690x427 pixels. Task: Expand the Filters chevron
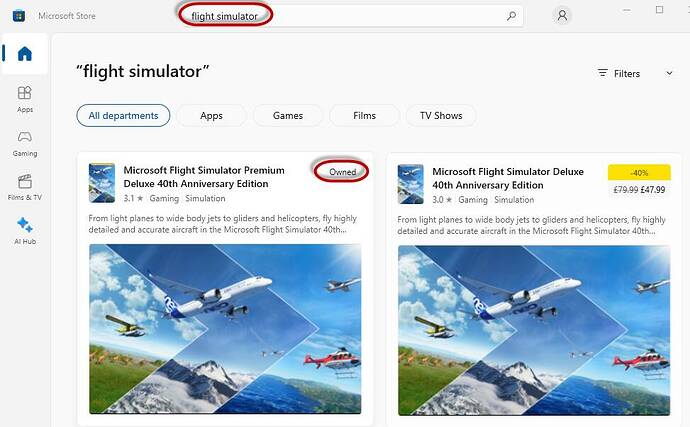(x=669, y=73)
